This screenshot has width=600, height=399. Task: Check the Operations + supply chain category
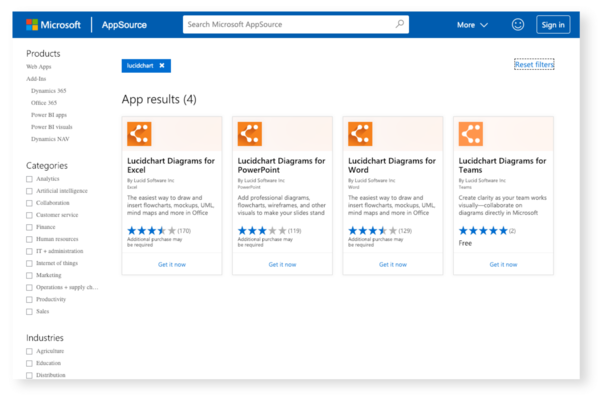29,287
